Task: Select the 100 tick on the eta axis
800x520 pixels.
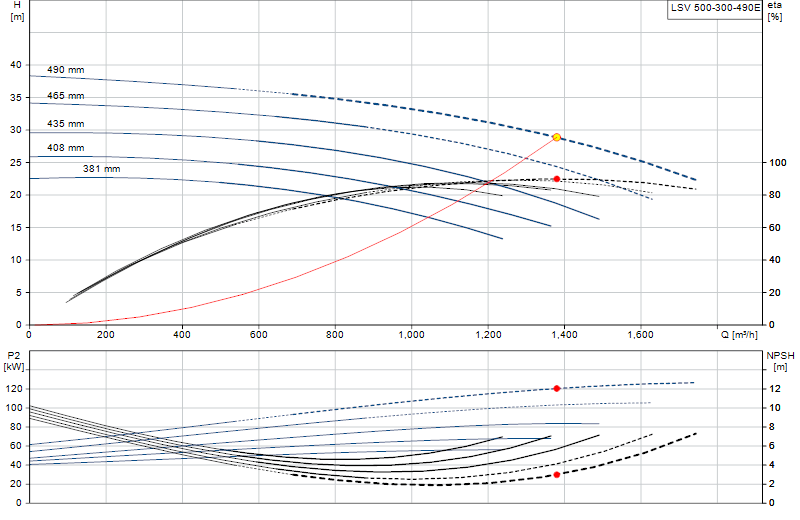Action: point(778,163)
